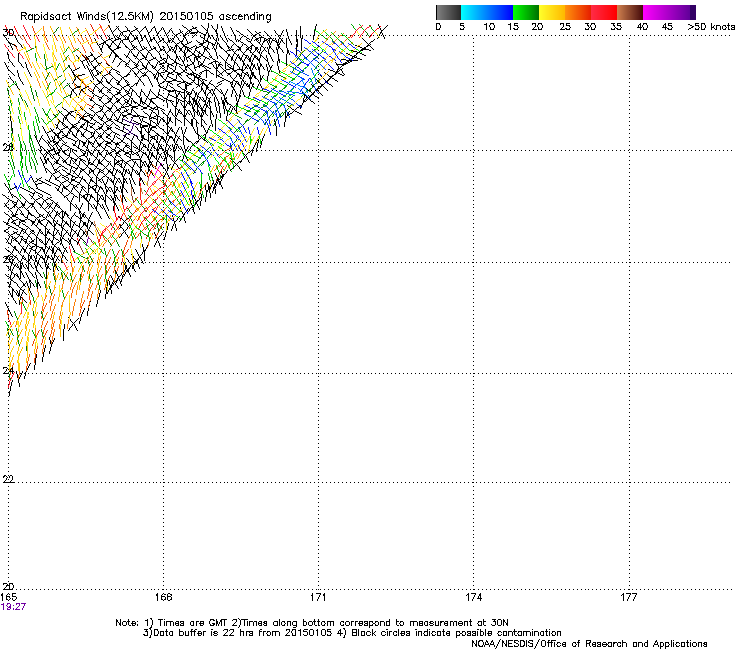Click the red 30-35 knots swatch
Screen dimensions: 740x650
tap(604, 12)
